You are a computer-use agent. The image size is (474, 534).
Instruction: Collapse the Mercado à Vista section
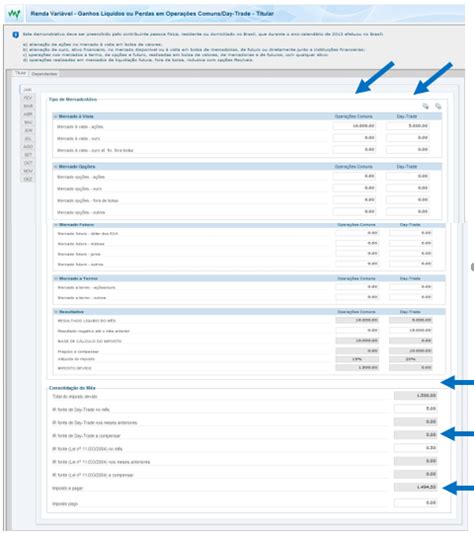(56, 116)
